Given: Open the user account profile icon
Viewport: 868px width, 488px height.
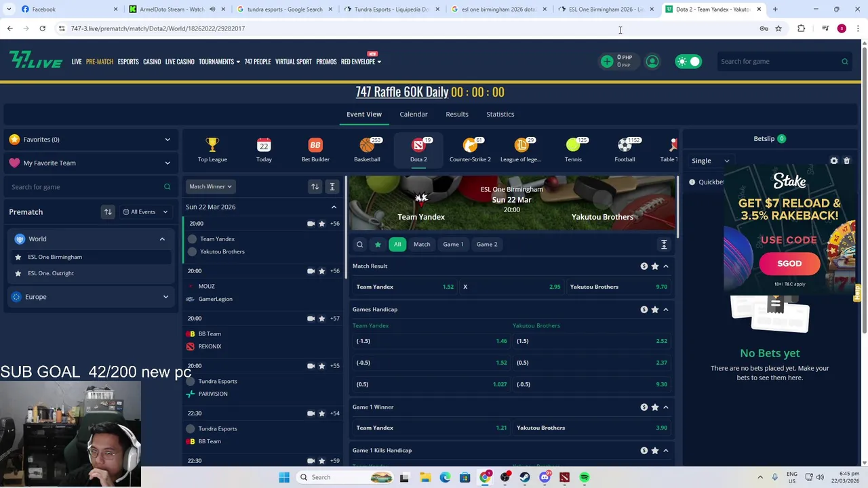Looking at the screenshot, I should [x=652, y=62].
